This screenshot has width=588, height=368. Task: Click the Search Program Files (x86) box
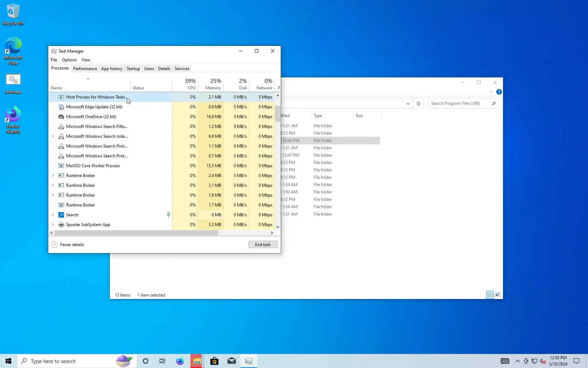(463, 103)
